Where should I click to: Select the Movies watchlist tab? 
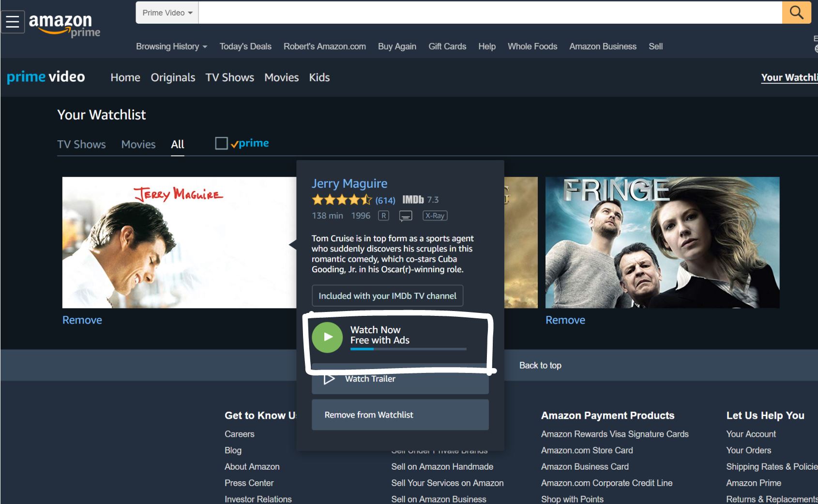click(x=138, y=144)
